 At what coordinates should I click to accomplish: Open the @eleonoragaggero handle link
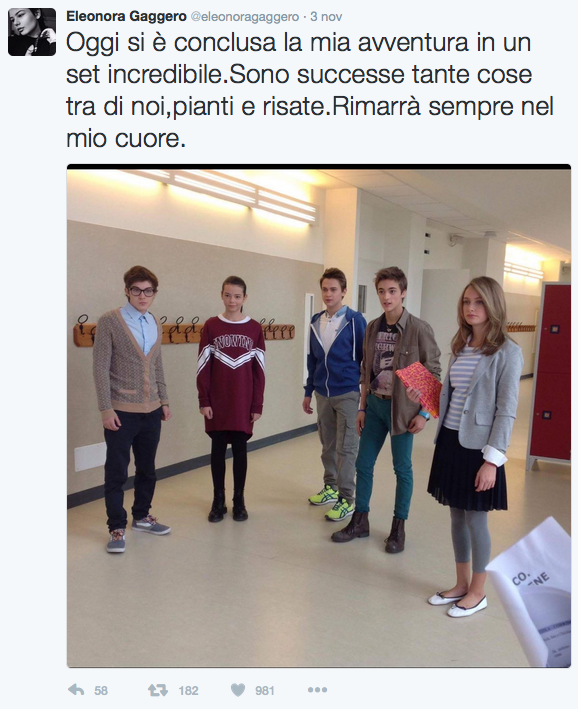pyautogui.click(x=245, y=17)
